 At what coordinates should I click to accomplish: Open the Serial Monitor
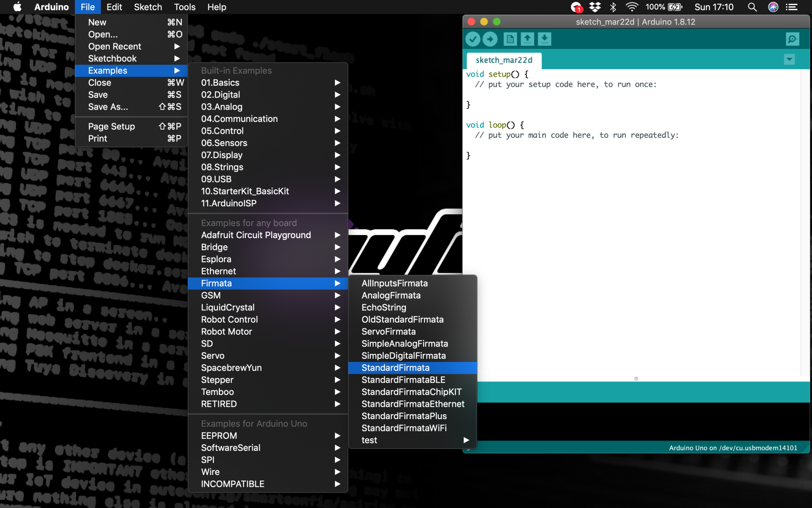[x=792, y=39]
